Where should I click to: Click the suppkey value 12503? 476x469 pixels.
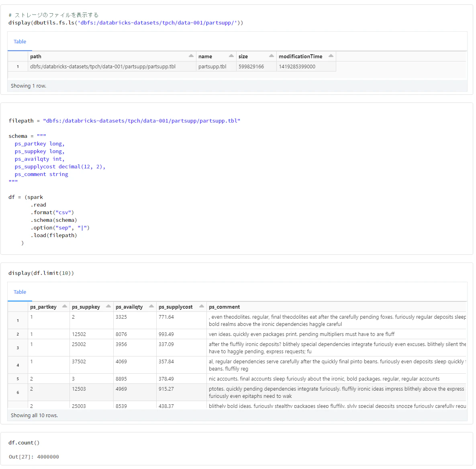tap(79, 389)
